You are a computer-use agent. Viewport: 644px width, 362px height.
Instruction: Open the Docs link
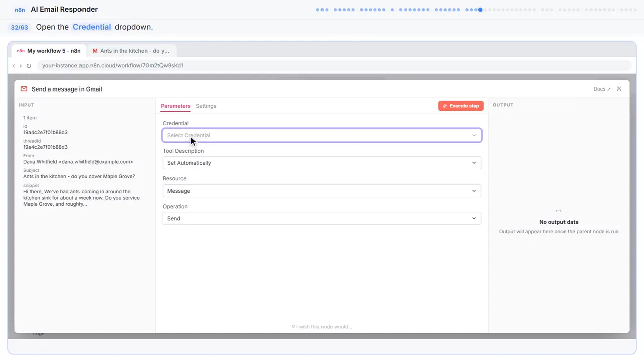[602, 89]
